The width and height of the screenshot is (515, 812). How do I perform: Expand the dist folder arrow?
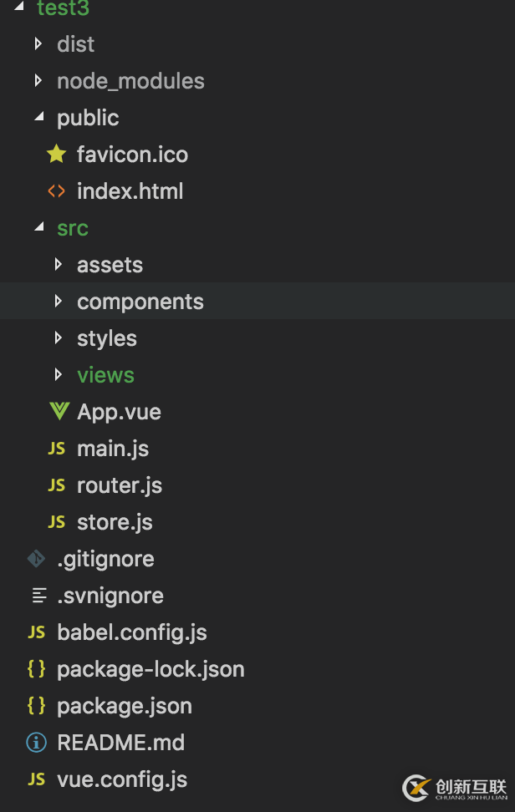[38, 44]
